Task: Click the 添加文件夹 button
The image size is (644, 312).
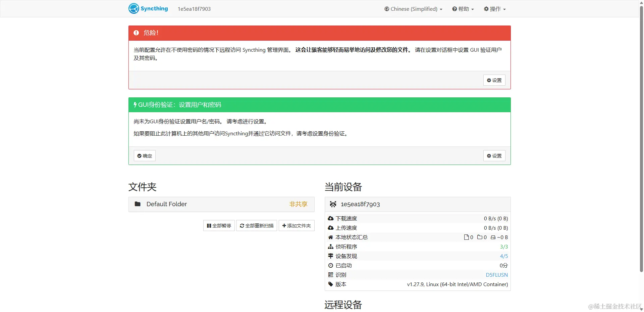Action: [x=297, y=226]
